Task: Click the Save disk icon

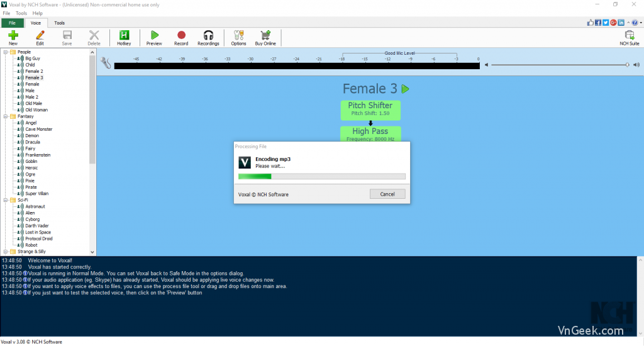Action: (x=67, y=35)
